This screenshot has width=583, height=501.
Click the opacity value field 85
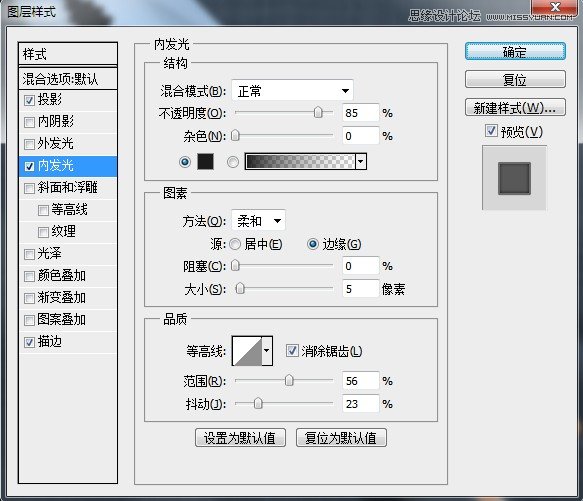(x=360, y=113)
